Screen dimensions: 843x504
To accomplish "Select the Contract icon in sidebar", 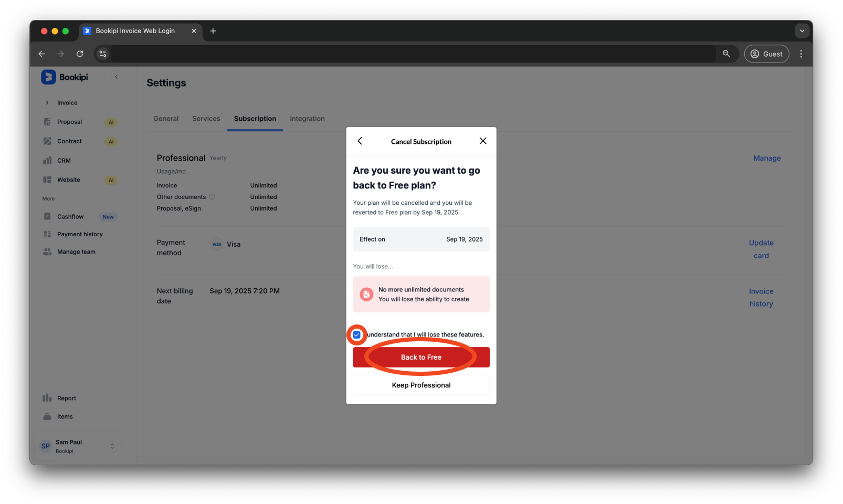I will pos(48,141).
